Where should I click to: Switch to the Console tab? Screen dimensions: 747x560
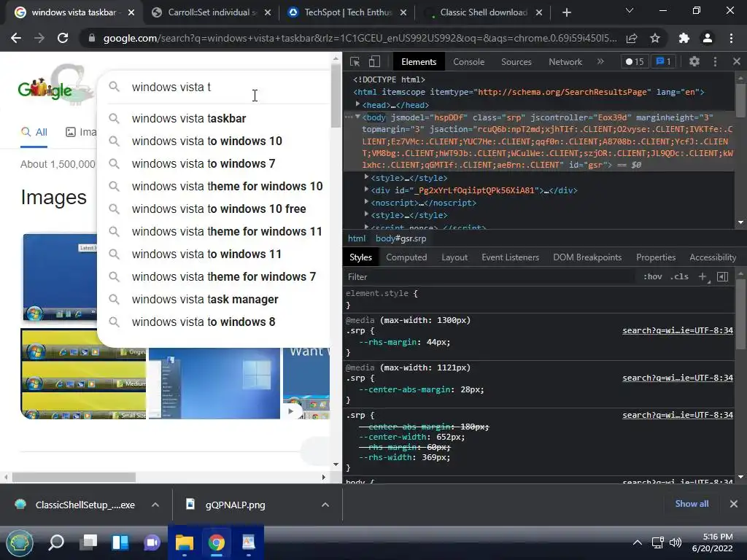pos(468,62)
